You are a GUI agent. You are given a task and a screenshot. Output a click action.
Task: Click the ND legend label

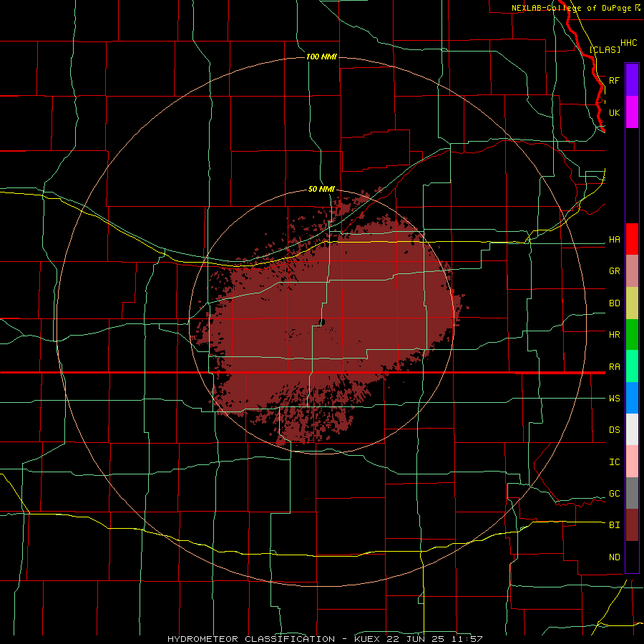[614, 557]
